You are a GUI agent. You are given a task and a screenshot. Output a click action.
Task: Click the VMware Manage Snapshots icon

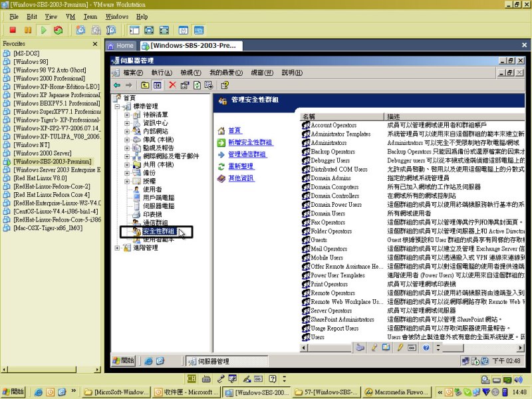[111, 30]
